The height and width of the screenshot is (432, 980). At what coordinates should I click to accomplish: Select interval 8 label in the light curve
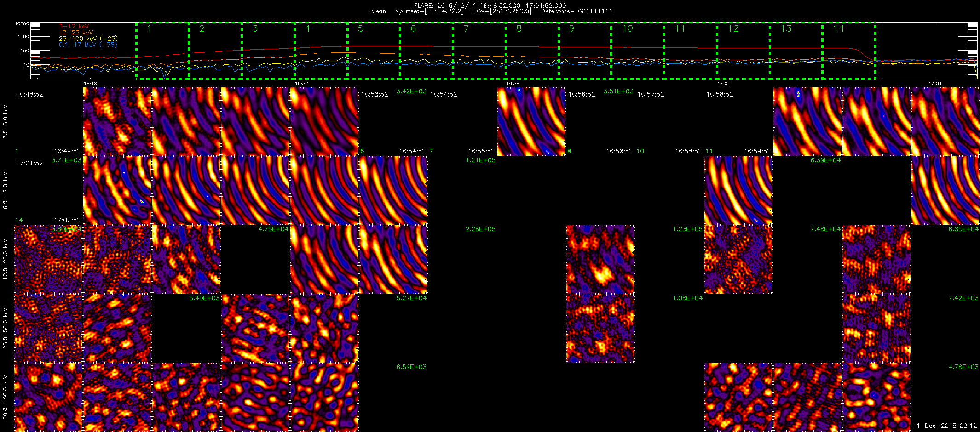click(x=519, y=28)
